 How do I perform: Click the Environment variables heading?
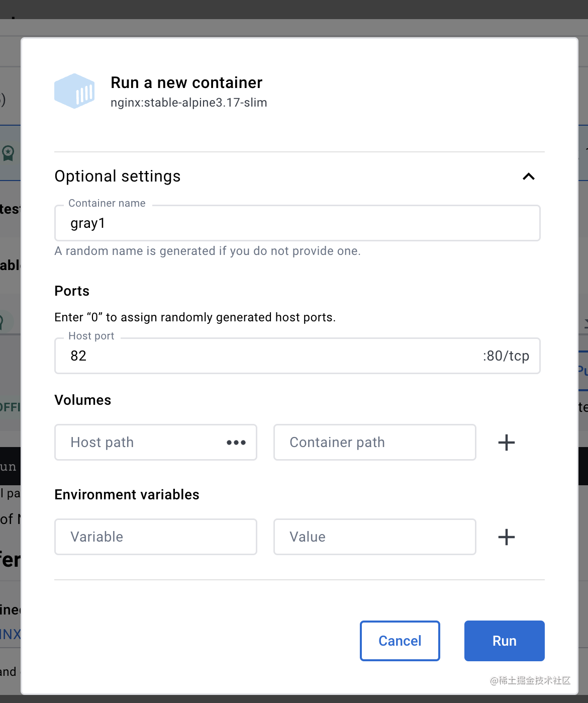coord(127,495)
